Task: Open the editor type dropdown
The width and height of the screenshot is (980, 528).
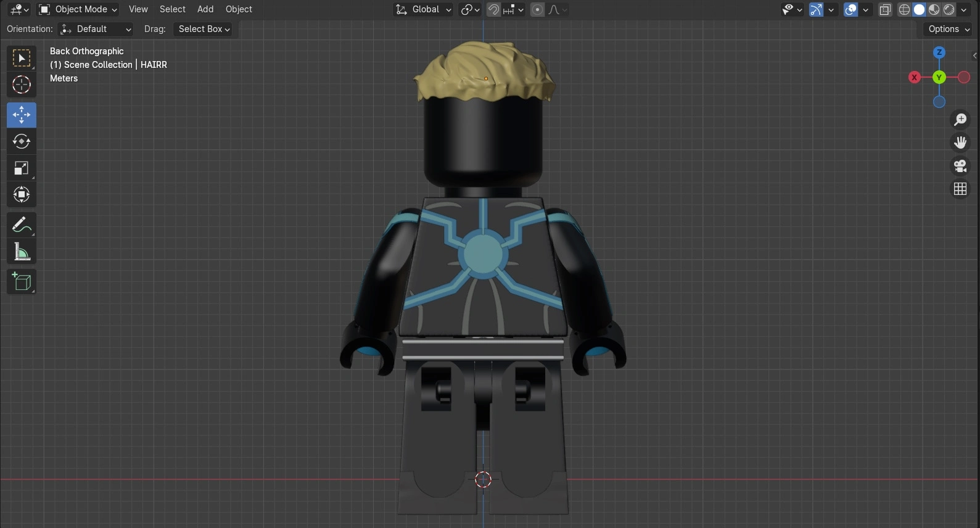Action: (19, 9)
